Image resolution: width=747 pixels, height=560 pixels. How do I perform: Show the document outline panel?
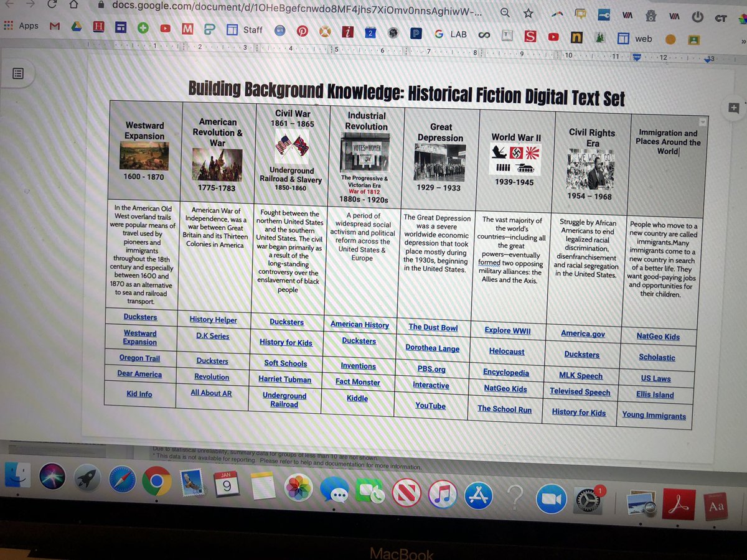click(x=17, y=73)
